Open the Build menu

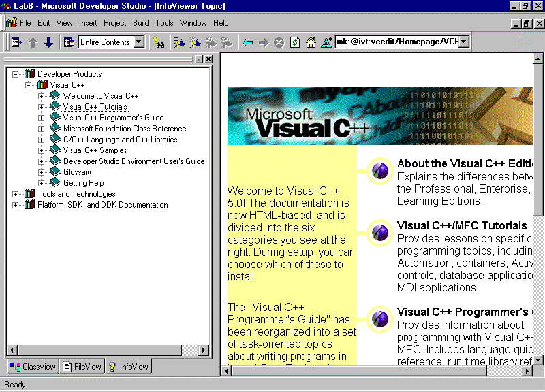coord(141,23)
